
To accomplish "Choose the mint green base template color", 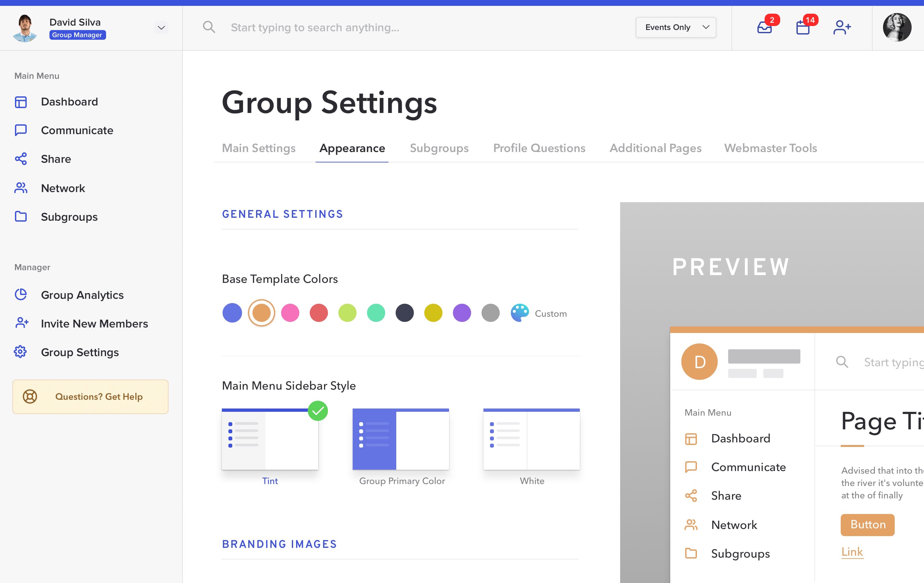I will (x=376, y=313).
